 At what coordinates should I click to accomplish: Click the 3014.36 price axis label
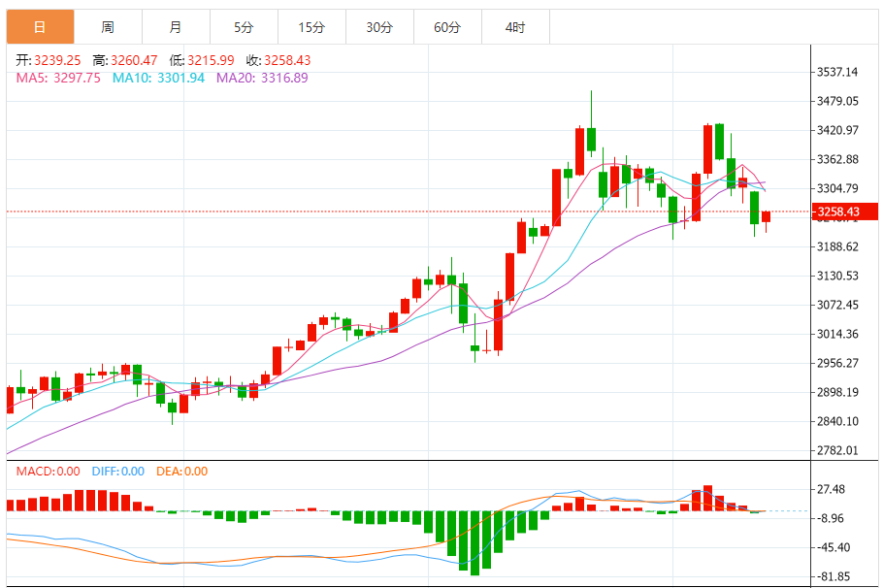click(837, 334)
